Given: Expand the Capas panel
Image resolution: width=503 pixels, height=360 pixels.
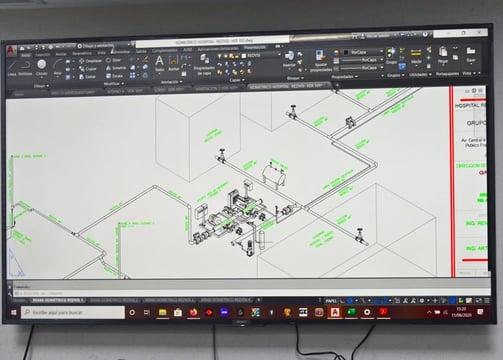Looking at the screenshot, I should [237, 80].
